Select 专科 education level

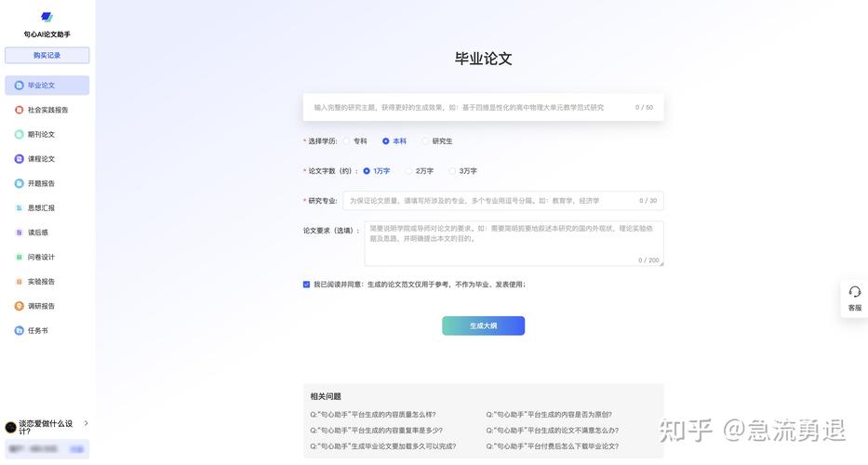click(x=346, y=141)
